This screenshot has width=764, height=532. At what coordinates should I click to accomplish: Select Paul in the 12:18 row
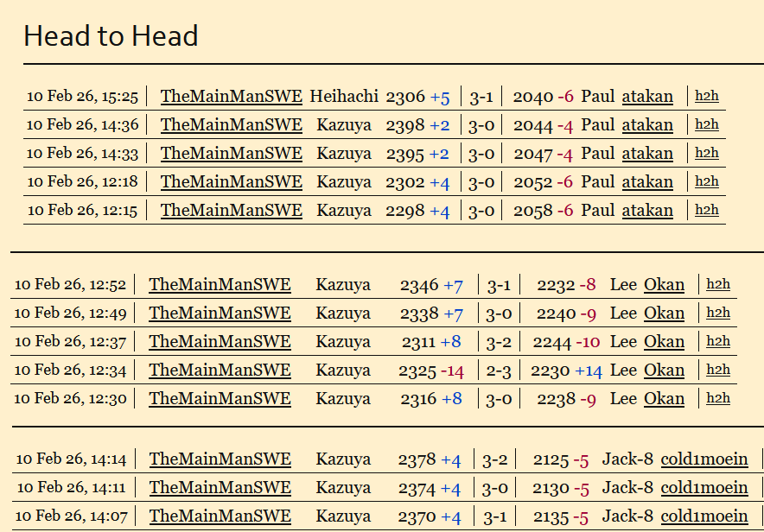click(x=598, y=182)
